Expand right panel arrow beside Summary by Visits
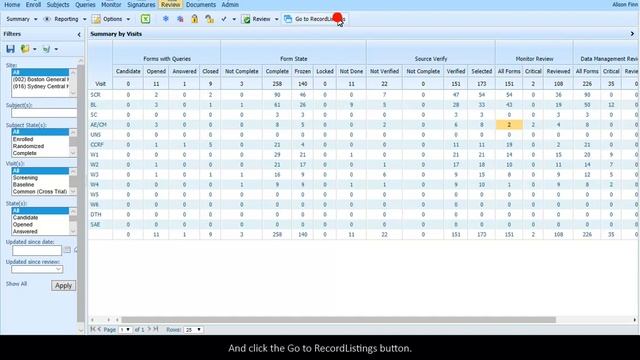This screenshot has height=360, width=640. (632, 34)
